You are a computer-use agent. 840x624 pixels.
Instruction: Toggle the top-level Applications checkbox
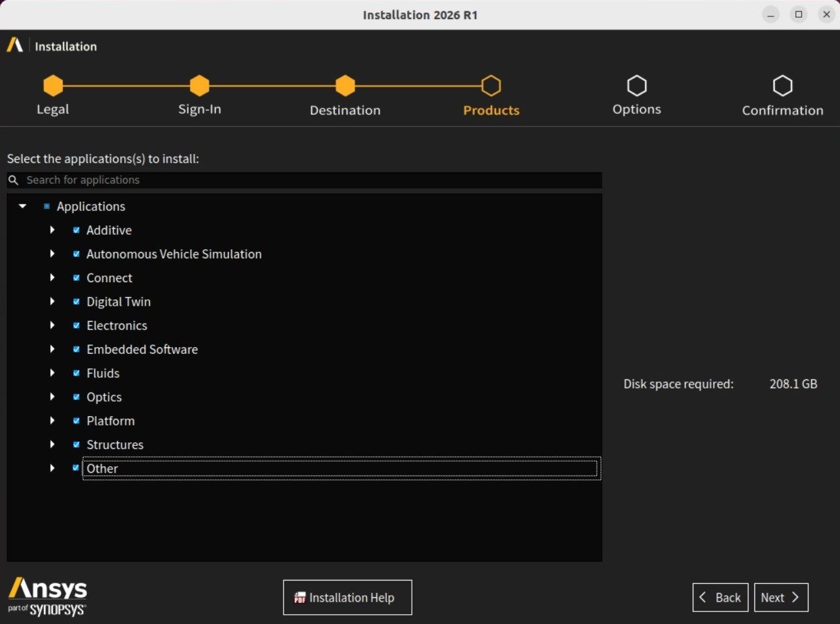pyautogui.click(x=47, y=206)
